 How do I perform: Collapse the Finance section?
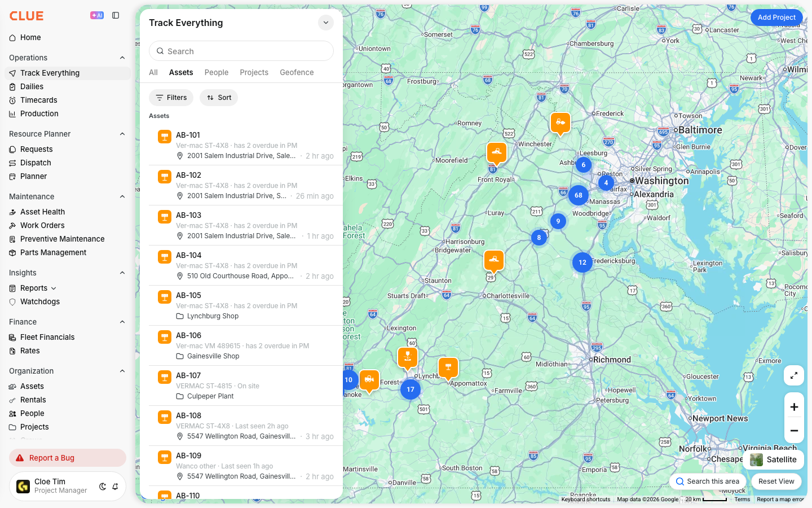click(x=122, y=322)
